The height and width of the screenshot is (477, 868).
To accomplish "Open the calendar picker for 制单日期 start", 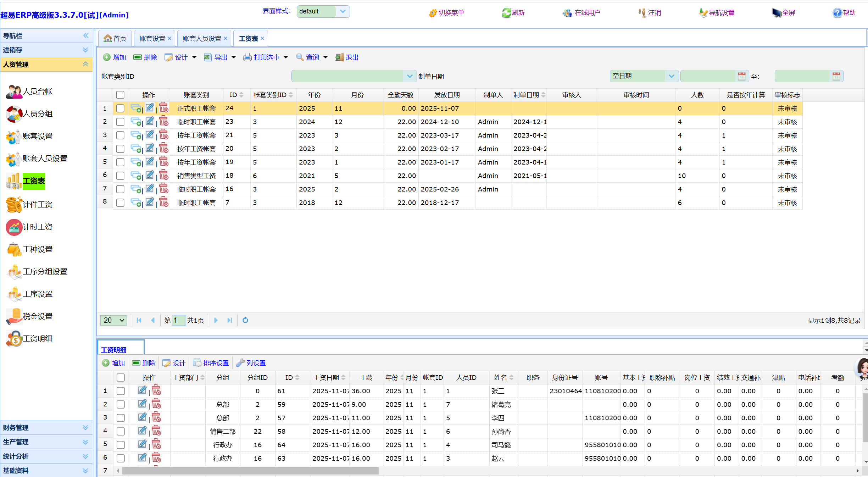I will click(x=741, y=76).
